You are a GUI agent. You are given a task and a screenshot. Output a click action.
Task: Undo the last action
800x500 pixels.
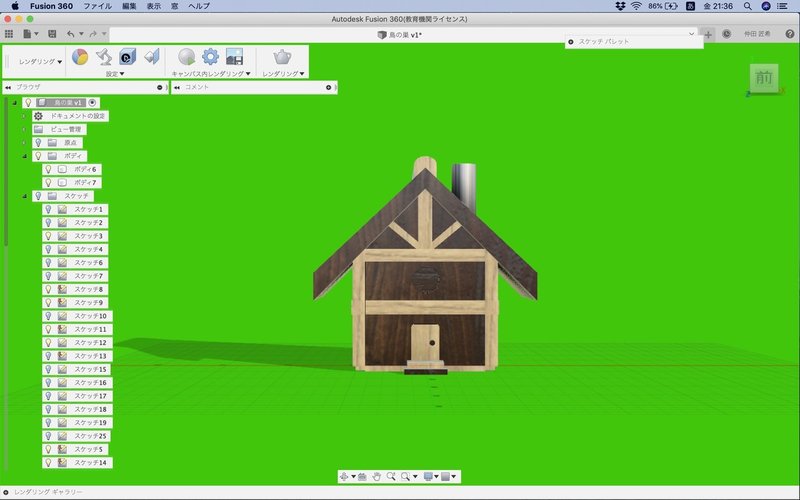[70, 34]
